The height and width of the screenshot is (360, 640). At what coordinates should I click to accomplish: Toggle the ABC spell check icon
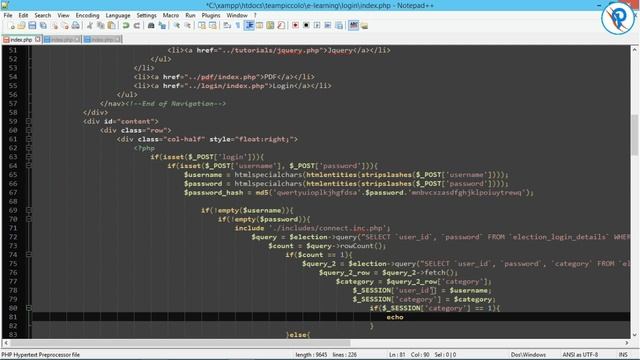[353, 25]
